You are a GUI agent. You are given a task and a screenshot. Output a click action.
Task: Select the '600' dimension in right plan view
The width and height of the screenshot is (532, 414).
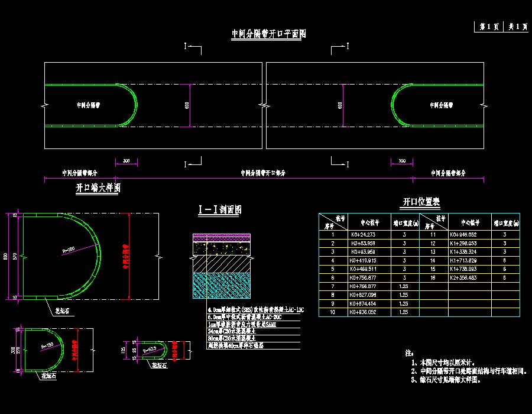pos(340,105)
